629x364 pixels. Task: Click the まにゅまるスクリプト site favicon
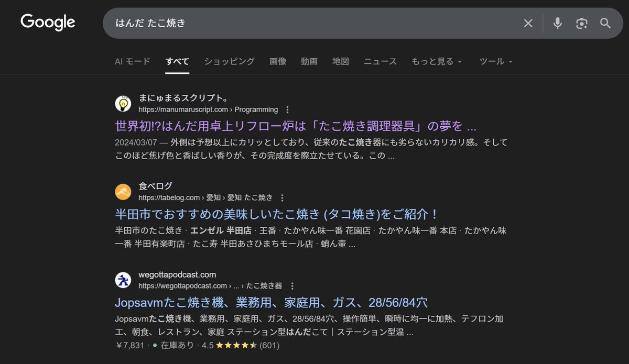click(123, 103)
